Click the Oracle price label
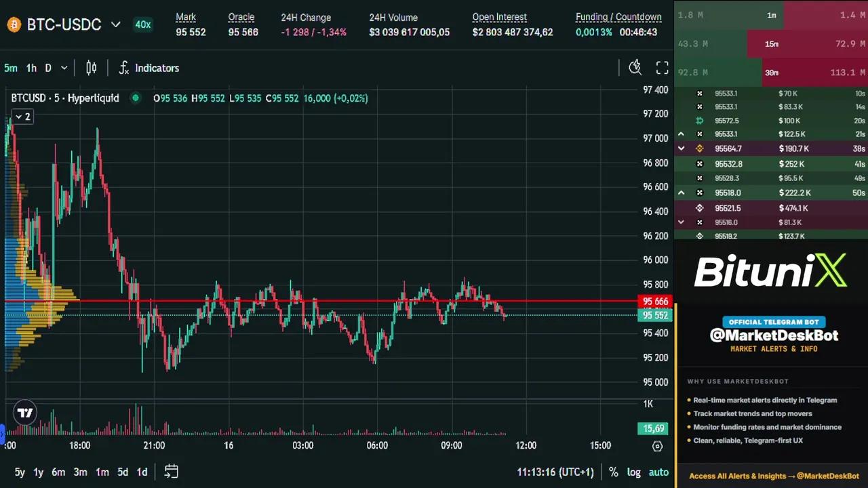This screenshot has height=488, width=868. (241, 17)
